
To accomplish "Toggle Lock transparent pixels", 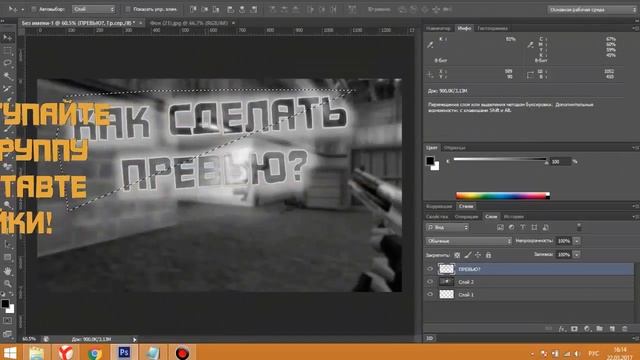I will 457,255.
